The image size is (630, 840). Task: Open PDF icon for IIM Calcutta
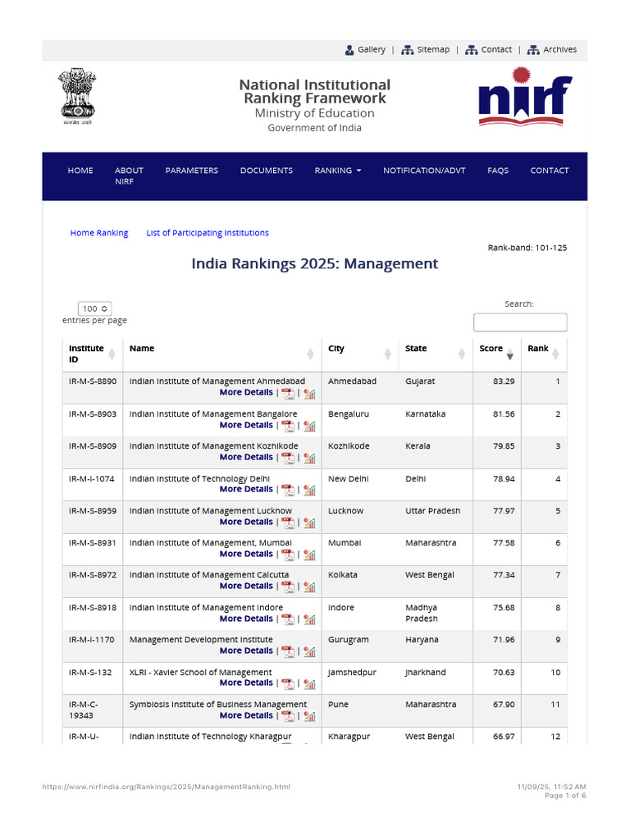tap(288, 587)
